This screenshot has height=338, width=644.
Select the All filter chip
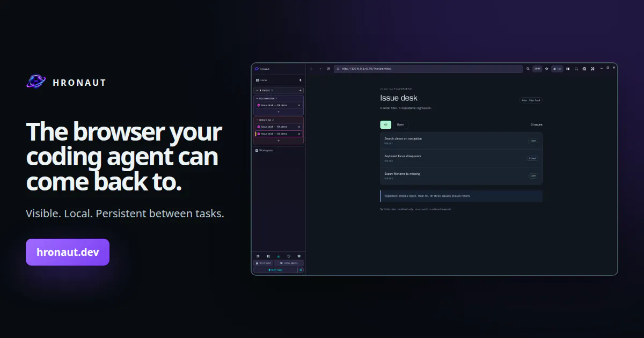(385, 124)
